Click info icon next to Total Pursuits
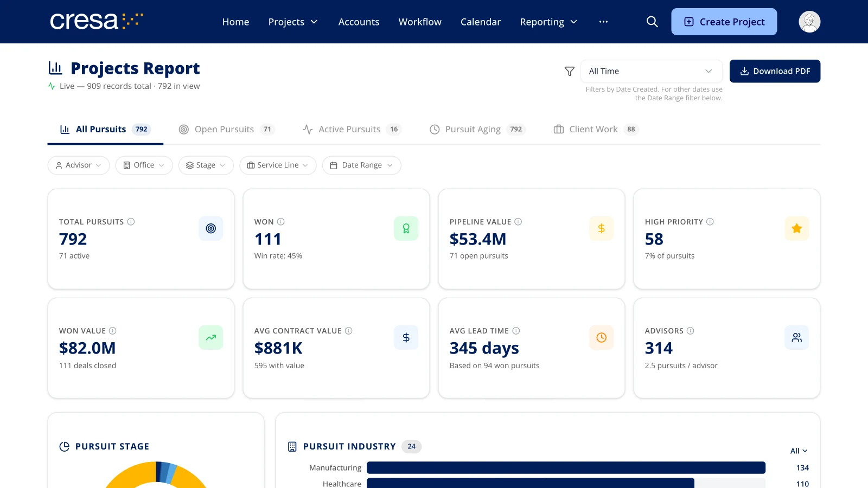This screenshot has width=868, height=488. point(131,222)
